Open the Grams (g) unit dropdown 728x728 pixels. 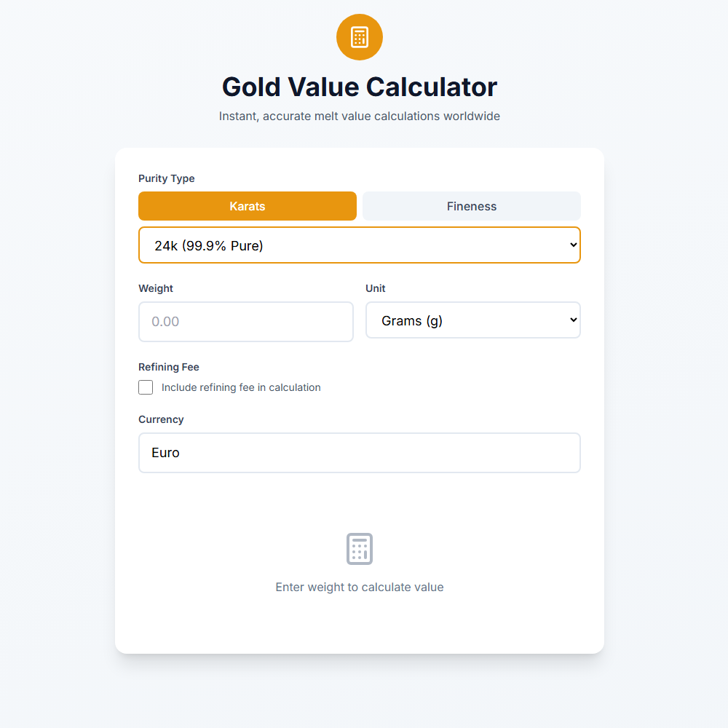(x=472, y=320)
